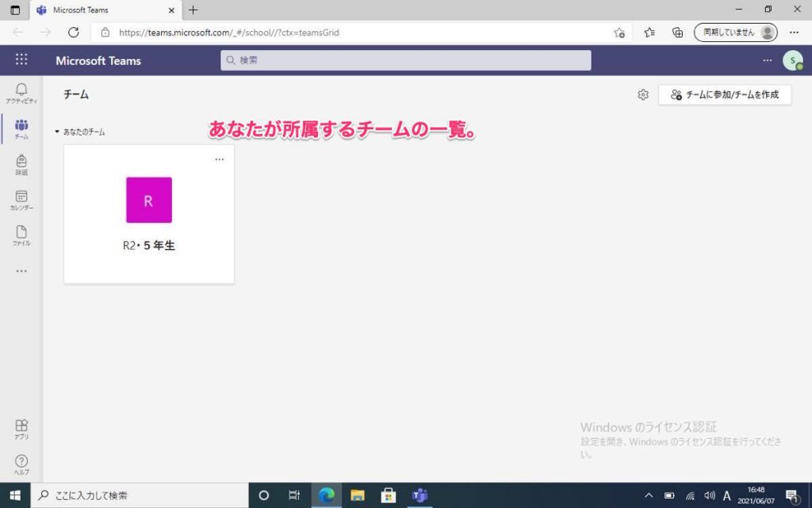Viewport: 812px width, 508px height.
Task: Switch to Microsoft Edge on the taskbar
Action: click(326, 495)
